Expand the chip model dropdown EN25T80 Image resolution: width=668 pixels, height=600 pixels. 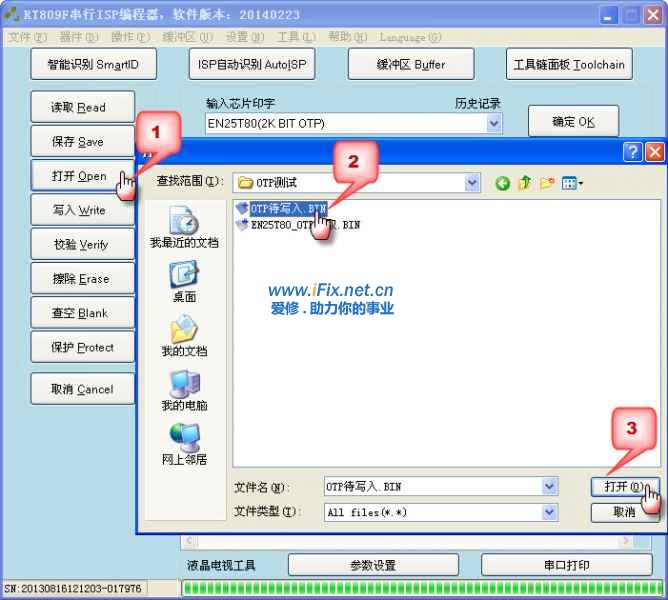coord(493,124)
